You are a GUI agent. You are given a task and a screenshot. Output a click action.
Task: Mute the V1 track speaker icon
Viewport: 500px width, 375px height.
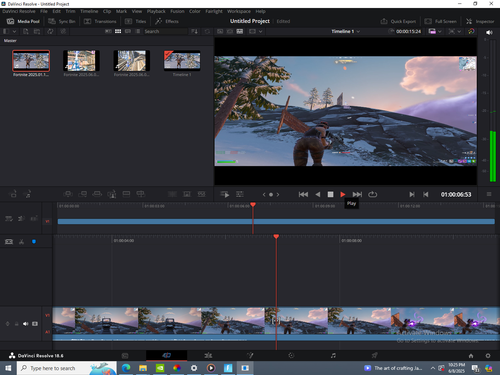coord(26,324)
